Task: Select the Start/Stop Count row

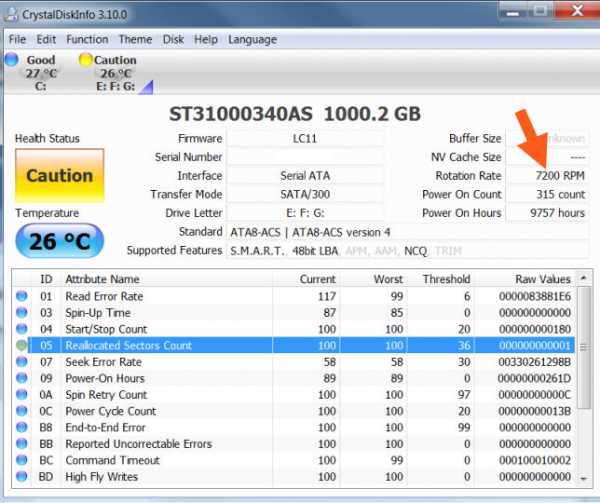Action: point(293,329)
